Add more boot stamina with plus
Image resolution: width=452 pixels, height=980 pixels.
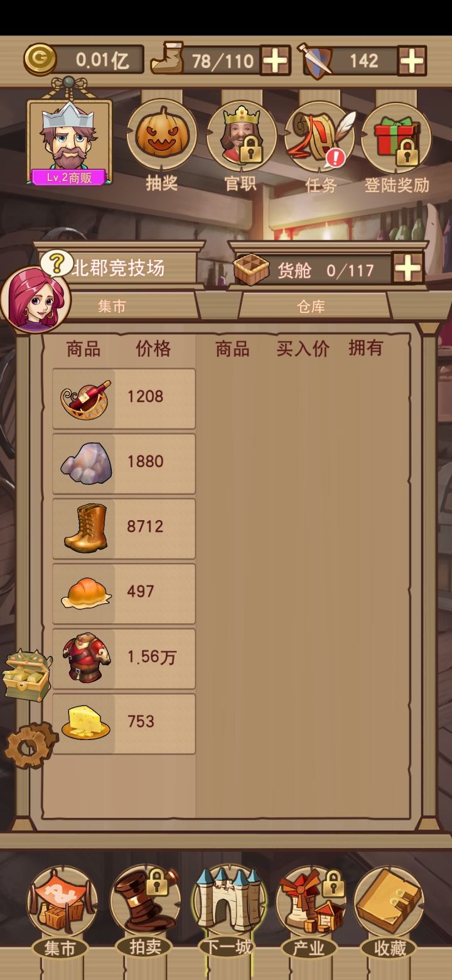tap(276, 61)
